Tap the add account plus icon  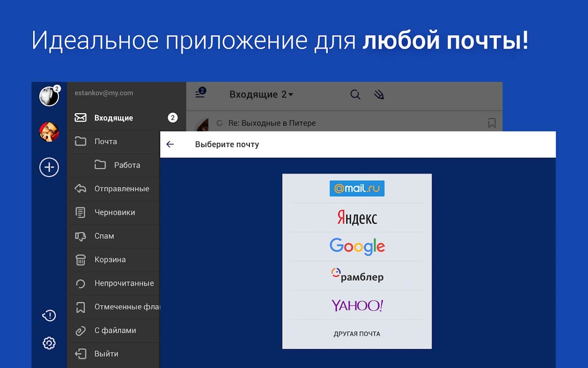pos(49,167)
